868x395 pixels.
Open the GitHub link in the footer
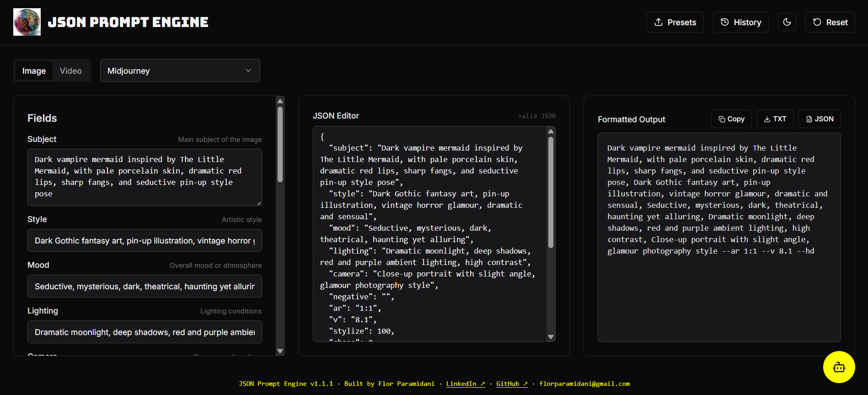coord(512,384)
